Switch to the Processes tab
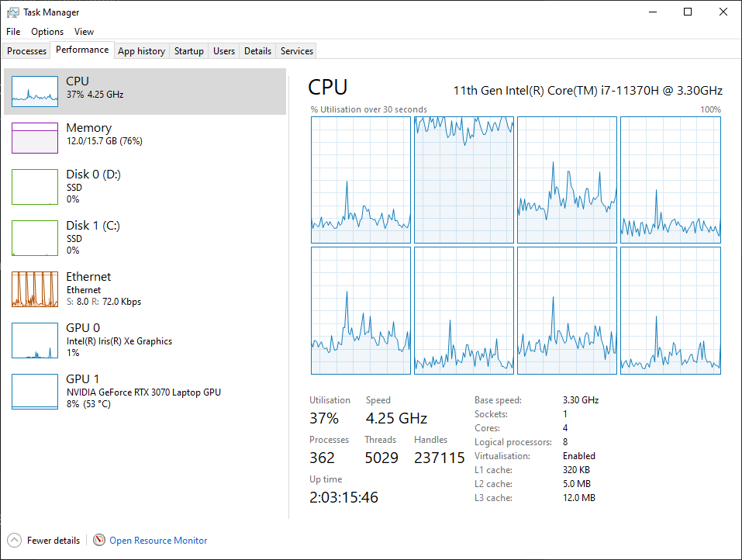Image resolution: width=742 pixels, height=560 pixels. pos(26,50)
